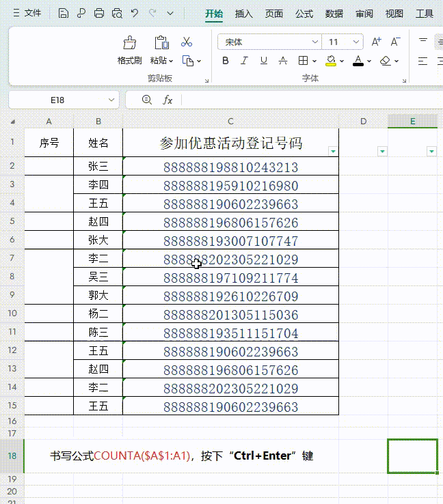Click cell with 888888198810243213
This screenshot has height=504, width=443.
click(230, 167)
